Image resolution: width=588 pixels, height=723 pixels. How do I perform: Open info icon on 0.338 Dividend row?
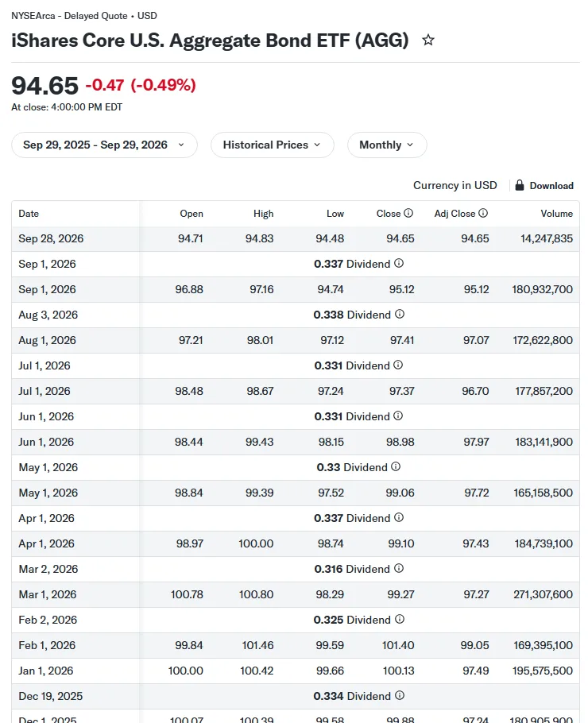[x=400, y=314]
